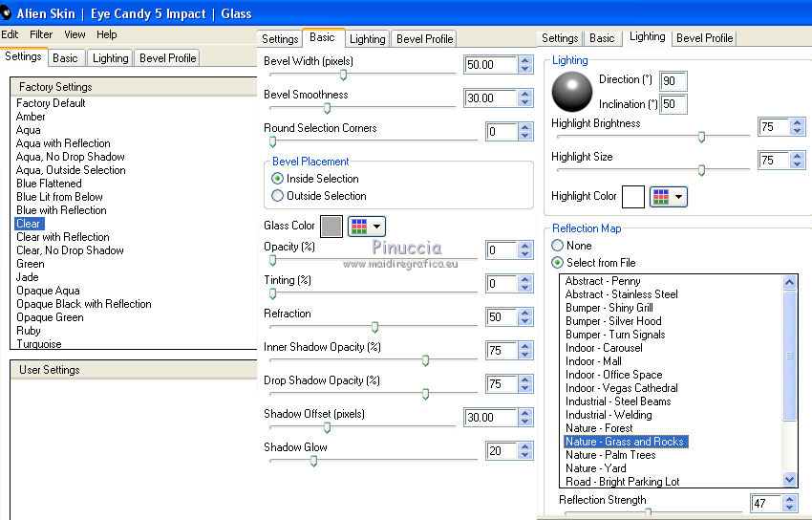Click the Reflection Strength value field
The image size is (812, 520).
[766, 503]
